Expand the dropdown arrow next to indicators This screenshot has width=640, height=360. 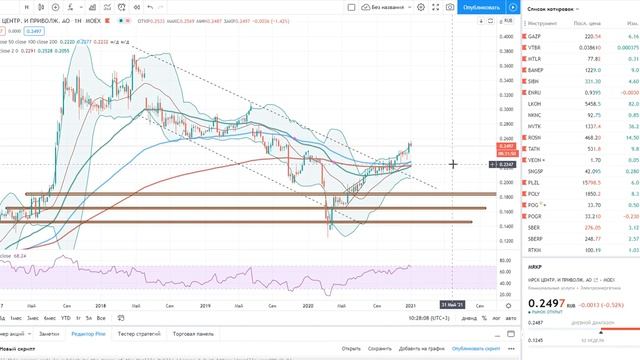[81, 7]
